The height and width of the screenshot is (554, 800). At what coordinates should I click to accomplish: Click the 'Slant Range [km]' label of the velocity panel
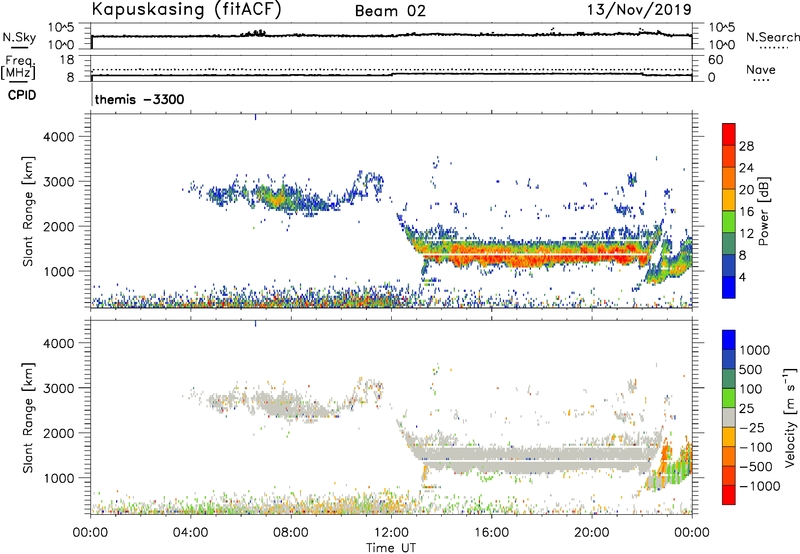pyautogui.click(x=28, y=418)
